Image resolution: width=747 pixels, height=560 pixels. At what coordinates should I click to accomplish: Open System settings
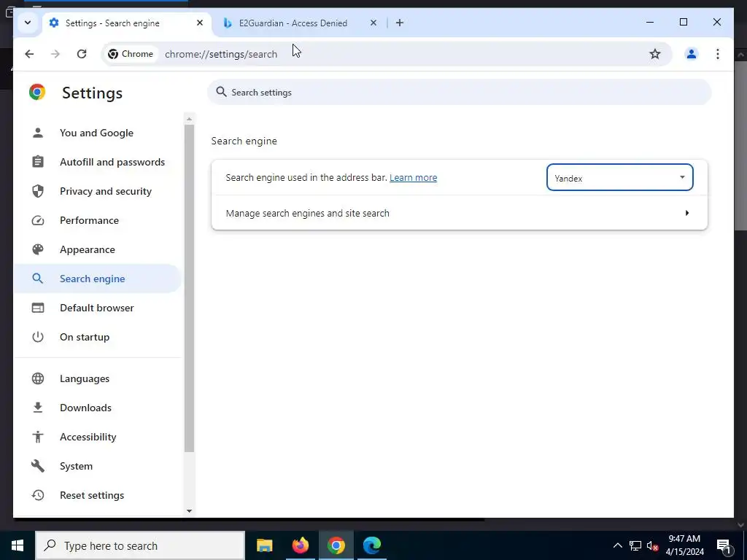(98, 466)
